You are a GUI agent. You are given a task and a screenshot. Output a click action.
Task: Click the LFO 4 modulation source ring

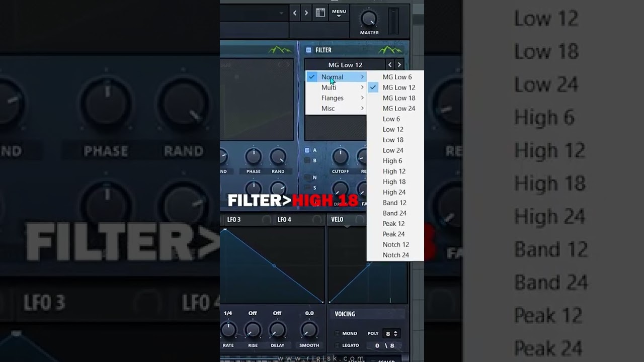pyautogui.click(x=317, y=220)
